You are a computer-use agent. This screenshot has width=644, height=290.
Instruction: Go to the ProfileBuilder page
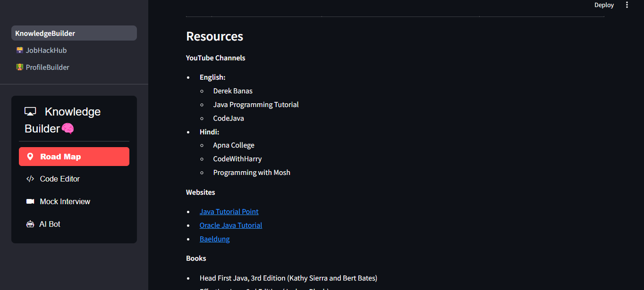pos(74,67)
